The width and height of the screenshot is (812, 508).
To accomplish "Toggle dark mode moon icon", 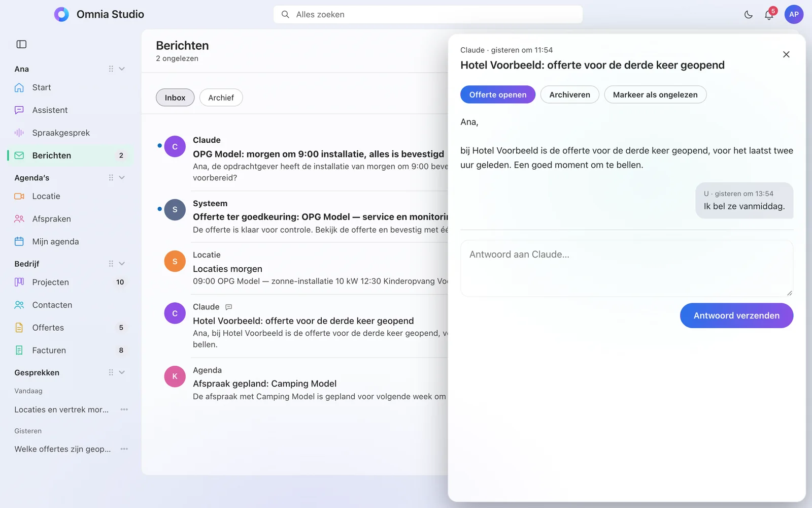I will coord(748,15).
